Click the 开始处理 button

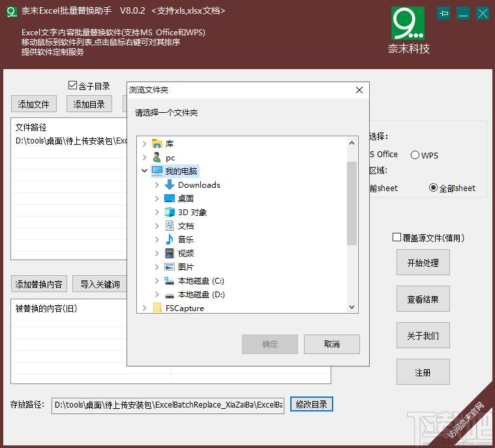pyautogui.click(x=423, y=262)
